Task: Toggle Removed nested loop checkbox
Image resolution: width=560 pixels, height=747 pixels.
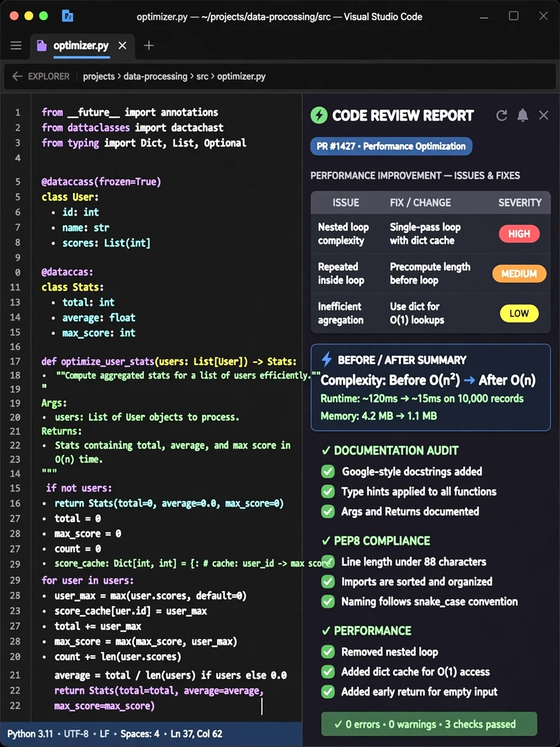Action: [x=328, y=652]
